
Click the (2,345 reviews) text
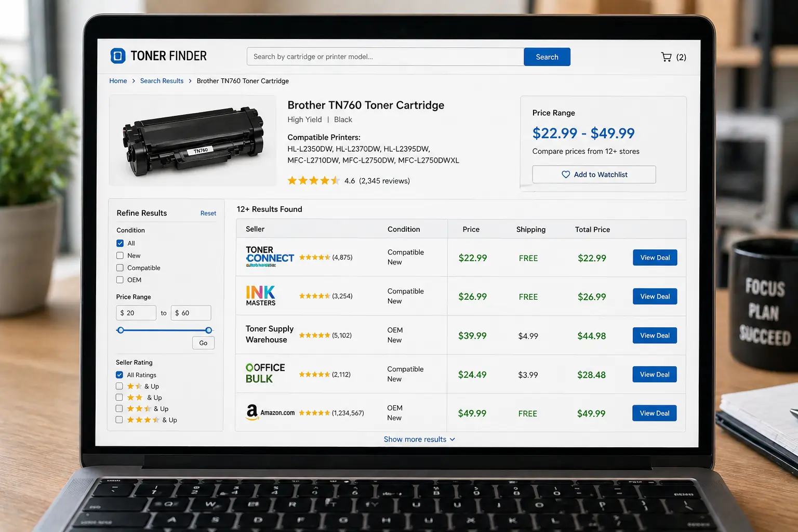point(384,181)
